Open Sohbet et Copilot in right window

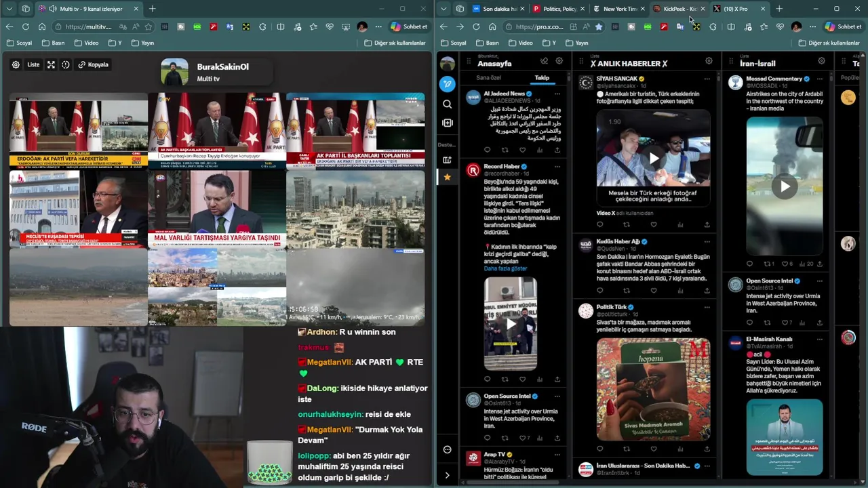(x=843, y=26)
